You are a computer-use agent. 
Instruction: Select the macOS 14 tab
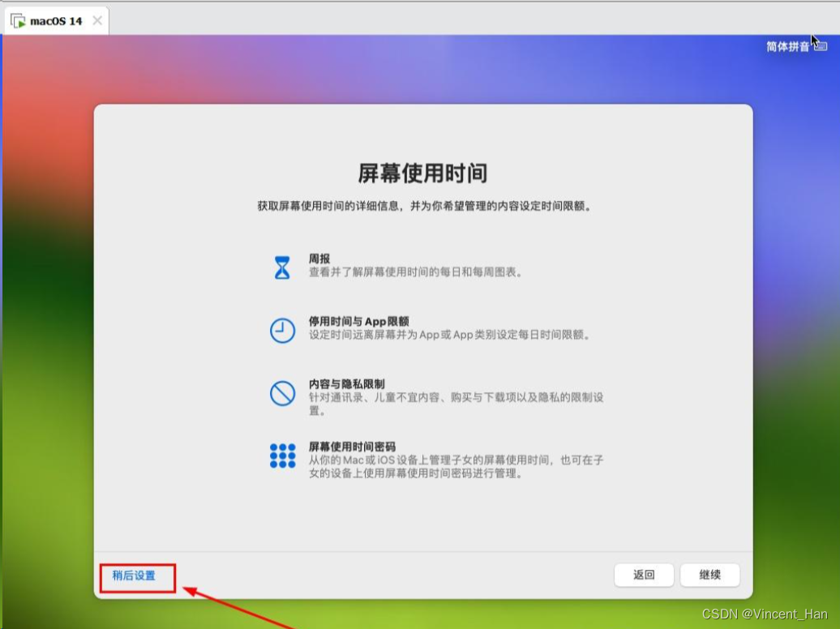pyautogui.click(x=56, y=21)
